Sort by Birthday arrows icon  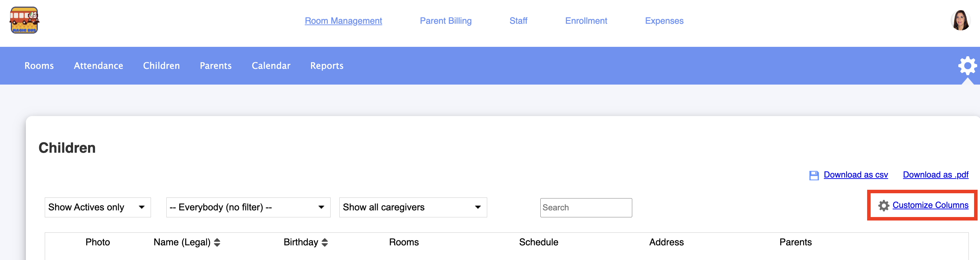324,243
